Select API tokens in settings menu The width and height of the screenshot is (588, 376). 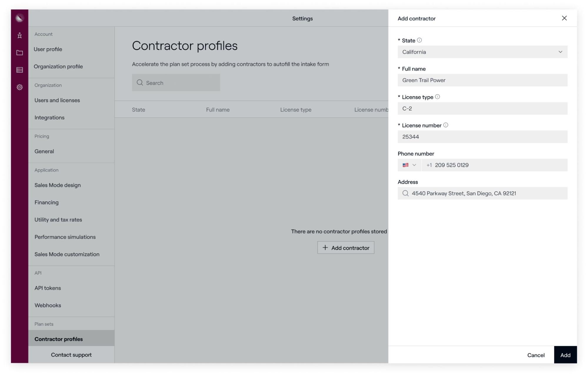point(48,288)
